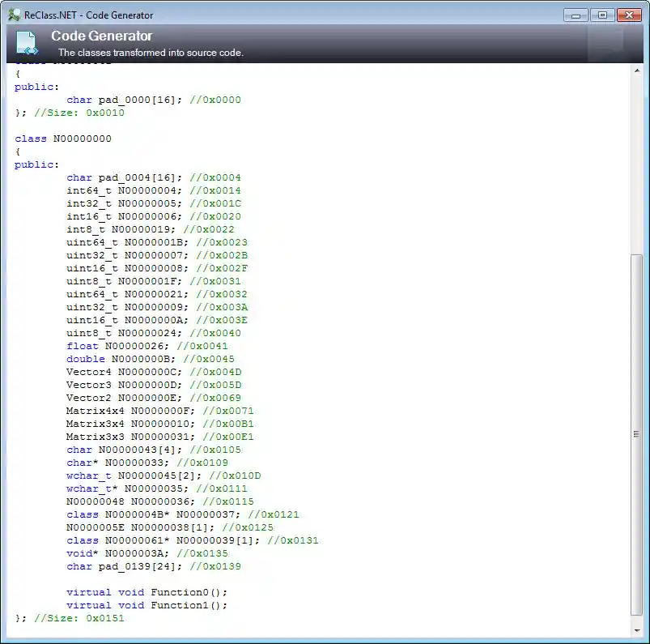Maximize the Code Generator window
The height and width of the screenshot is (644, 650).
click(x=601, y=15)
